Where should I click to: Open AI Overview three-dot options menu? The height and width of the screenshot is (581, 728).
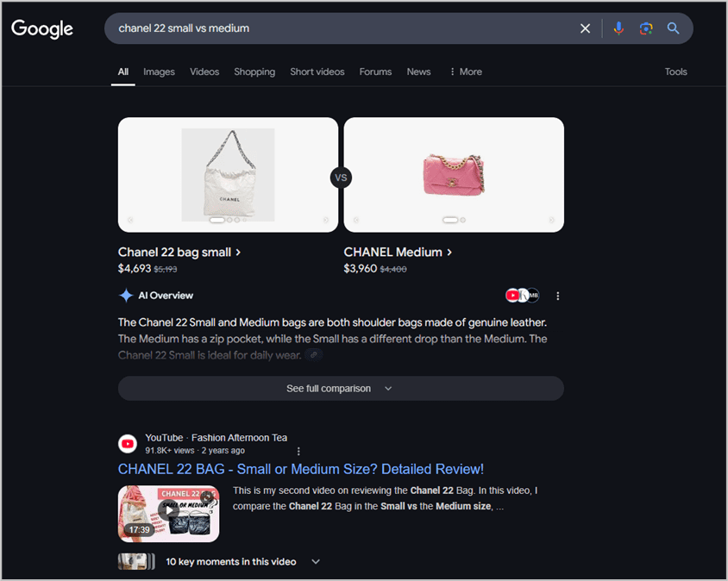pyautogui.click(x=557, y=296)
